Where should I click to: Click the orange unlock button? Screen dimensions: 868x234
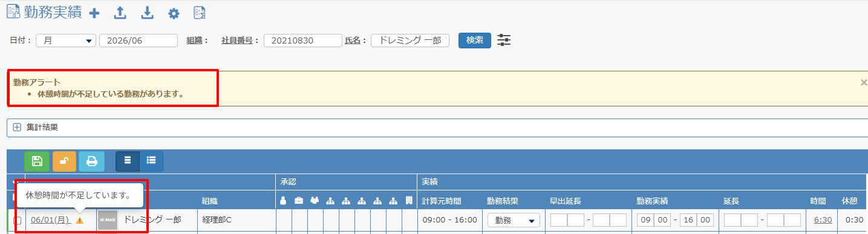(x=64, y=161)
